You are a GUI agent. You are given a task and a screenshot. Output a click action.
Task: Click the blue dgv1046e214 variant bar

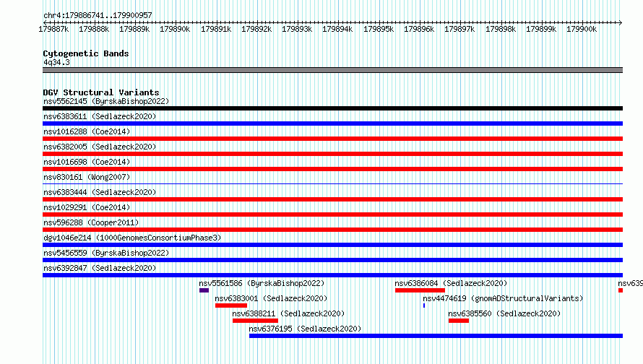[332, 245]
